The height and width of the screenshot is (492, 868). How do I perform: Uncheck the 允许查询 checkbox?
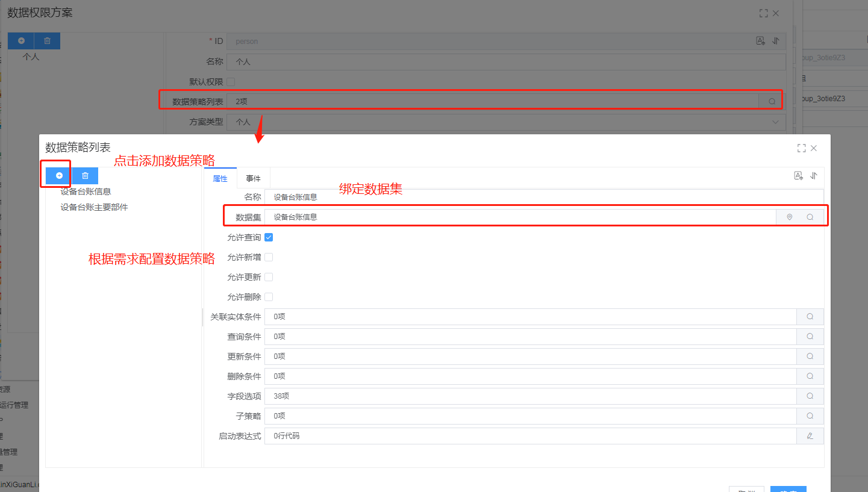coord(269,237)
